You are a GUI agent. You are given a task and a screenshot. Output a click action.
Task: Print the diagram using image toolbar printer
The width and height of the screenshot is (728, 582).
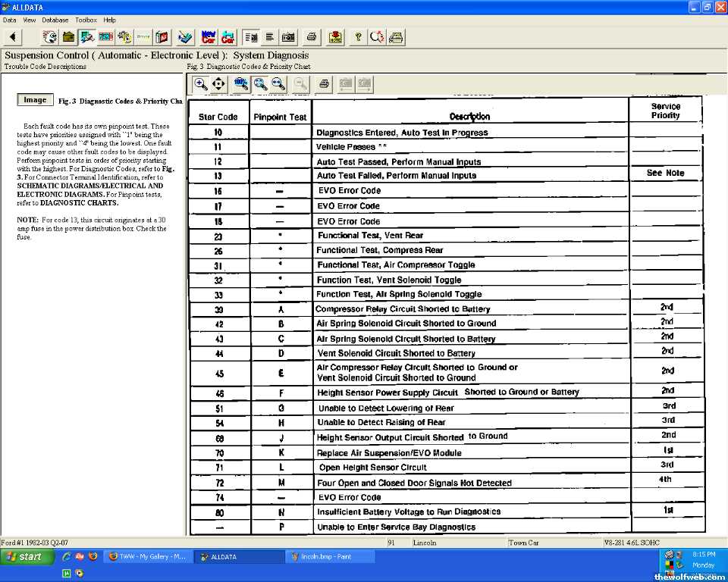[x=324, y=84]
